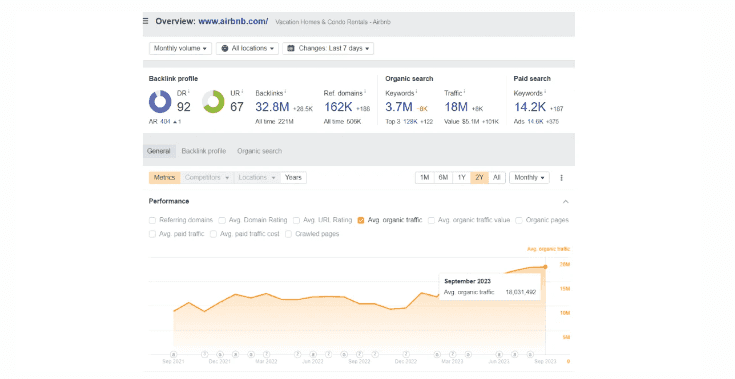Enable Avg. paid traffic checkbox
The image size is (735, 379).
coord(152,234)
